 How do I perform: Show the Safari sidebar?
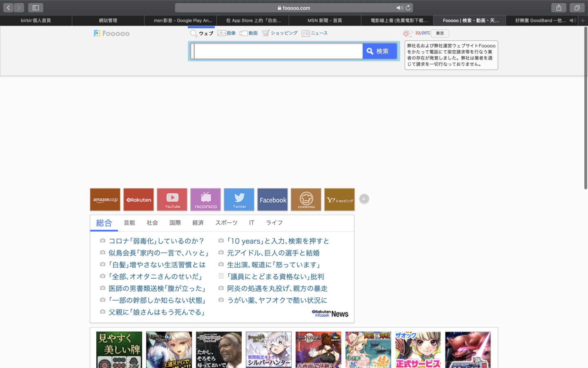36,8
